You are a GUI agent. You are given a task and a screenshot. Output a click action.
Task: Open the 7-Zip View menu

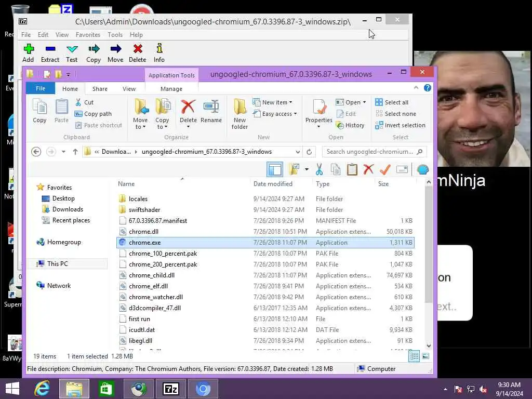62,35
